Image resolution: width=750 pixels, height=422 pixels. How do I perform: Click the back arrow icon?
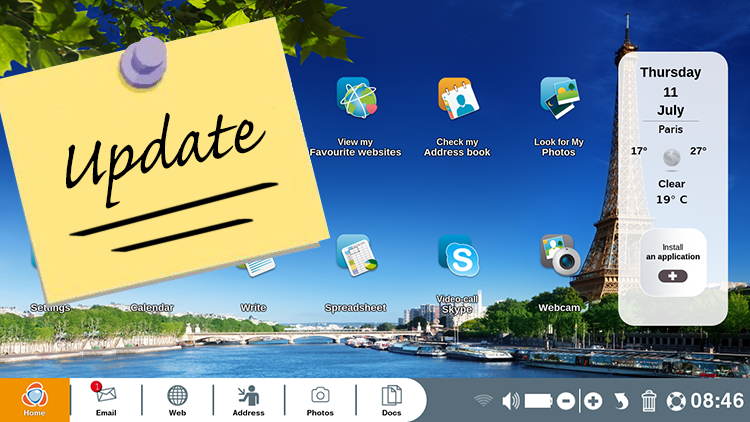point(621,401)
